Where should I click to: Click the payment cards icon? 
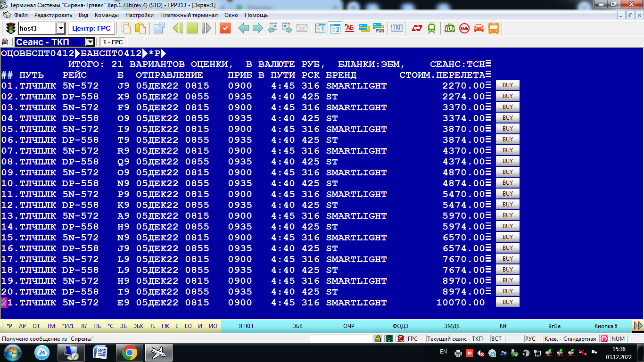coord(364,28)
